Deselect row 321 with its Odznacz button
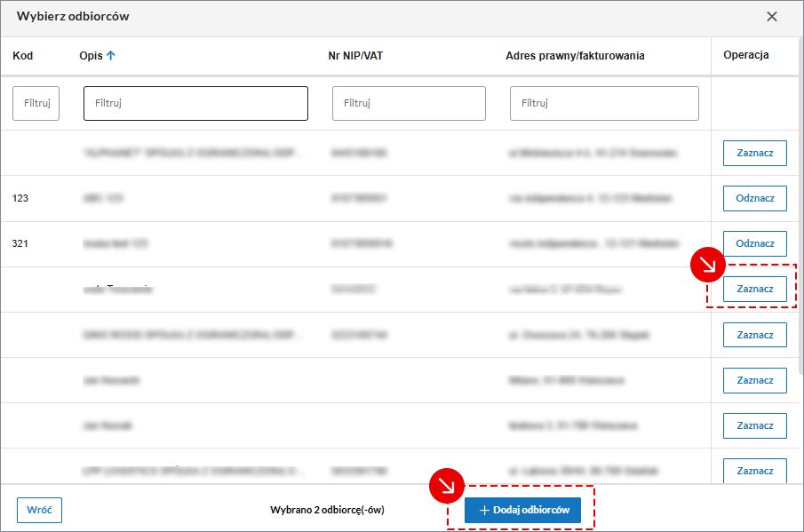Image resolution: width=804 pixels, height=532 pixels. click(x=754, y=243)
